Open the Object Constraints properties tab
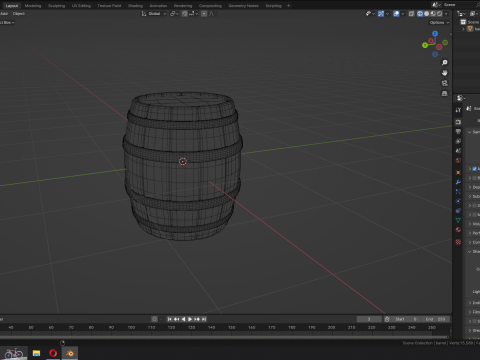The image size is (480, 360). point(458,211)
